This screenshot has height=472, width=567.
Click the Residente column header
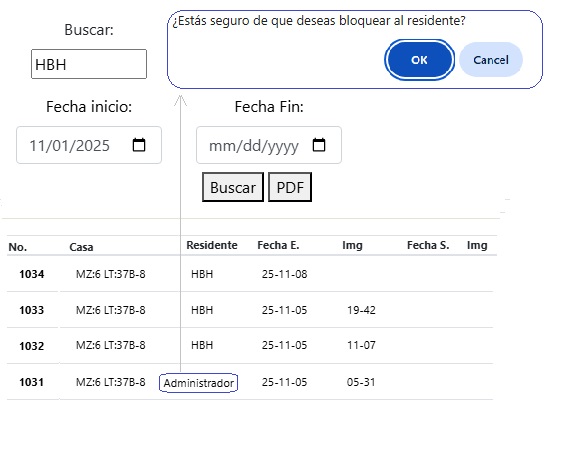point(212,245)
